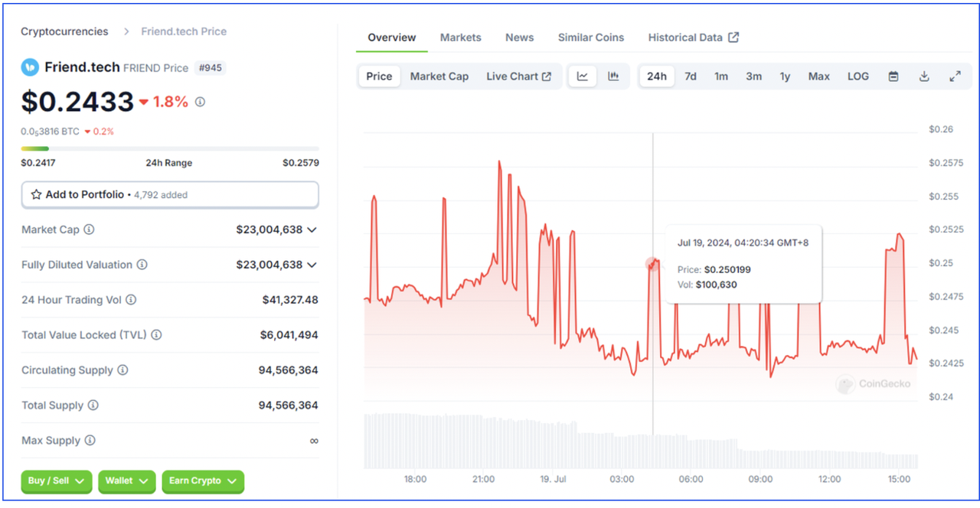980x508 pixels.
Task: Open the Earn Crypto dropdown
Action: pyautogui.click(x=203, y=481)
